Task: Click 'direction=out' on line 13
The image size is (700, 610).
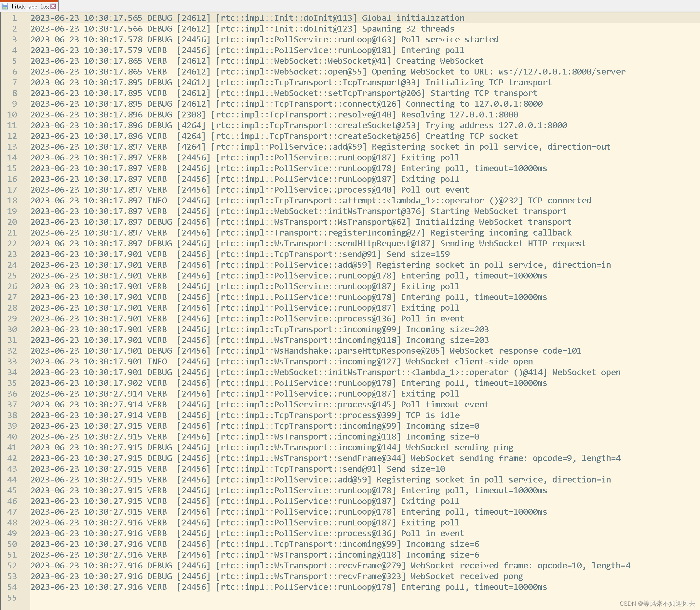Action: 579,147
